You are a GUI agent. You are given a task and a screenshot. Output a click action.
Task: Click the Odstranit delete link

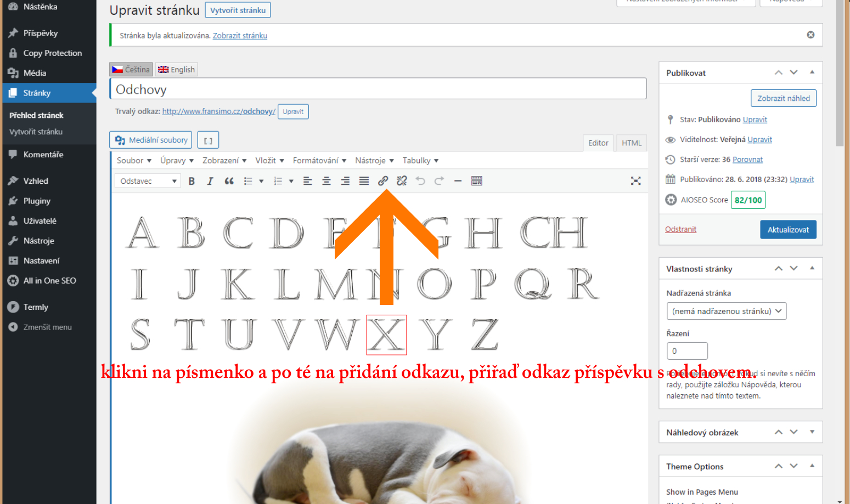click(x=680, y=229)
